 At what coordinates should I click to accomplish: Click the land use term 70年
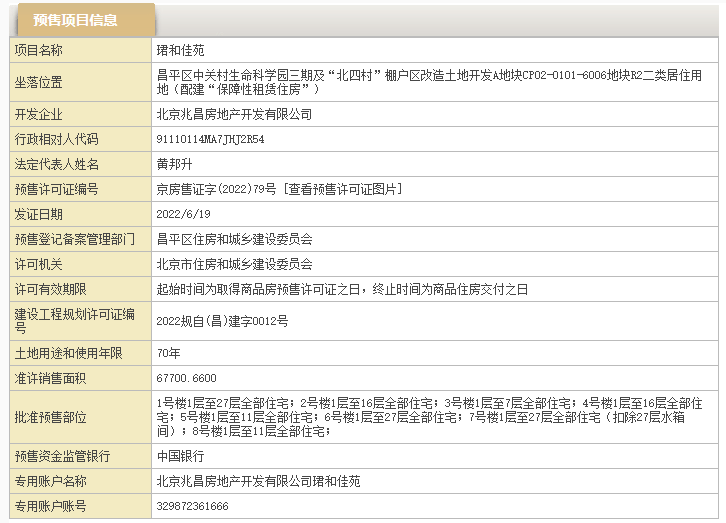168,353
